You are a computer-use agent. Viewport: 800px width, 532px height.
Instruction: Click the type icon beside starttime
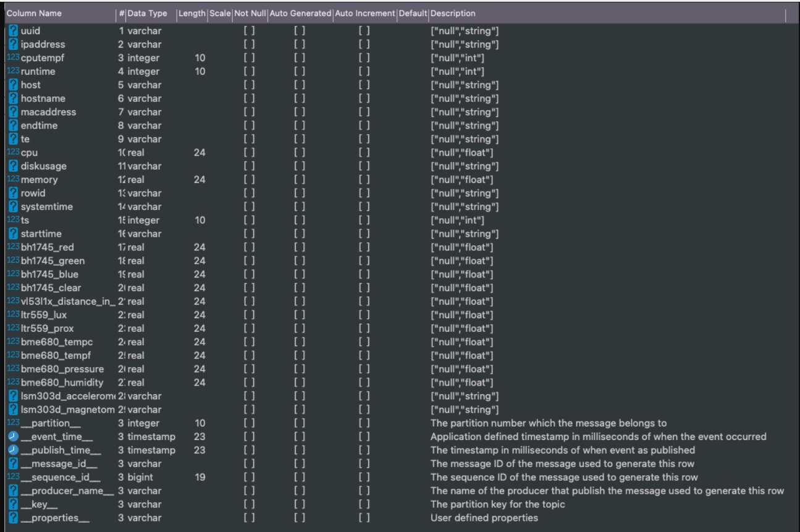click(14, 234)
